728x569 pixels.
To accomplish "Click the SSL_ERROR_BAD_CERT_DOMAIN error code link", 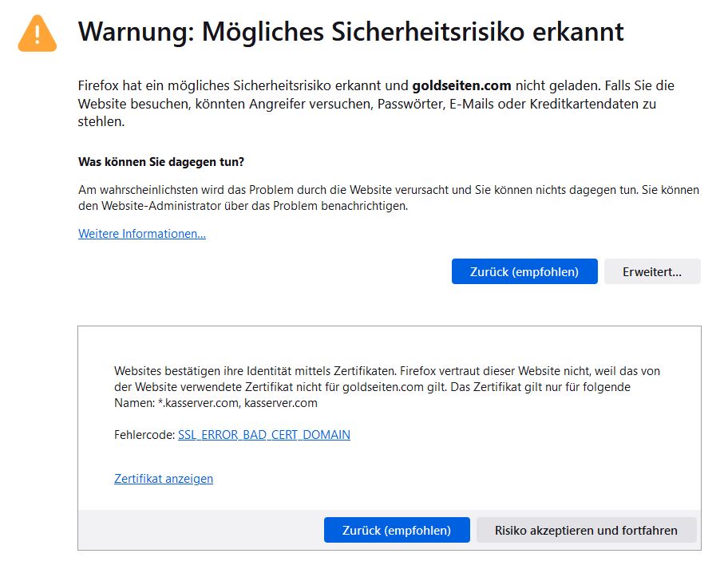I will [x=263, y=435].
